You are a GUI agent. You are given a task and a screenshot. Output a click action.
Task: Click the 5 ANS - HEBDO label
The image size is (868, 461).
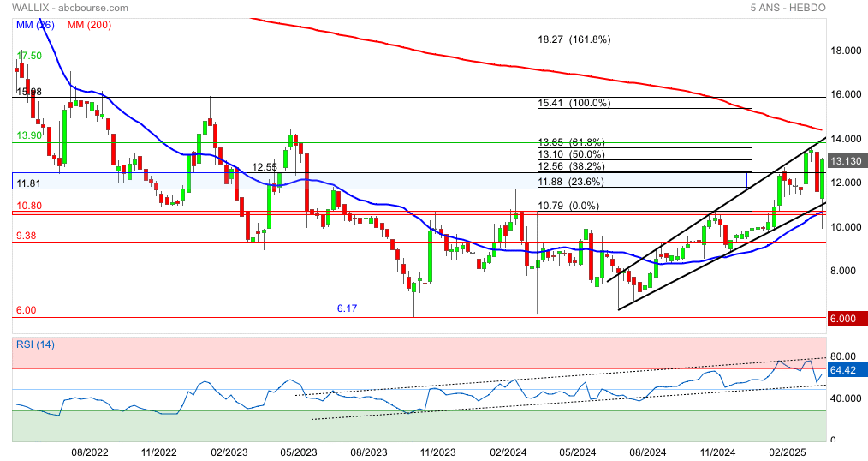coord(788,8)
